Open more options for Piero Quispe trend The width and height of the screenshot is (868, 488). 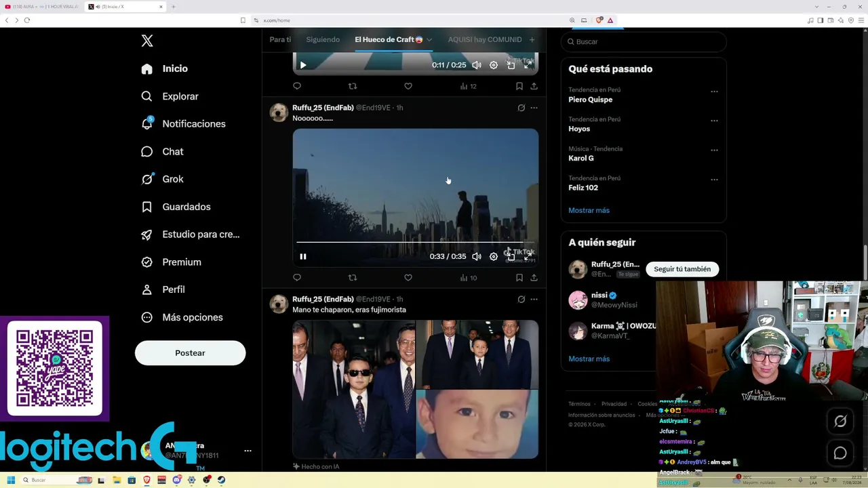[714, 91]
